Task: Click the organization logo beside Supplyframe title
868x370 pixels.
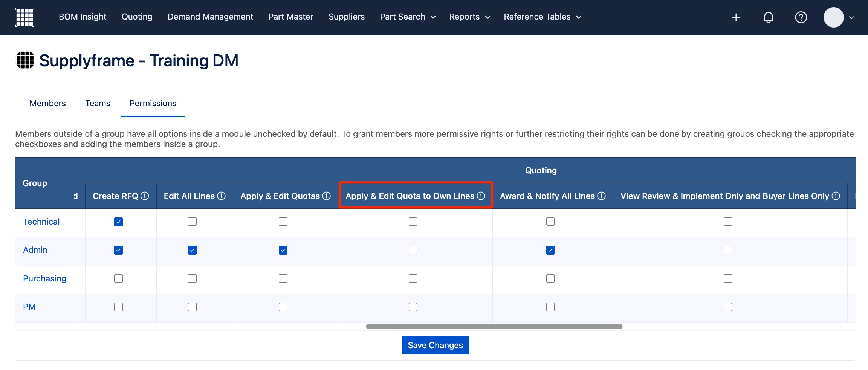Action: (x=25, y=60)
